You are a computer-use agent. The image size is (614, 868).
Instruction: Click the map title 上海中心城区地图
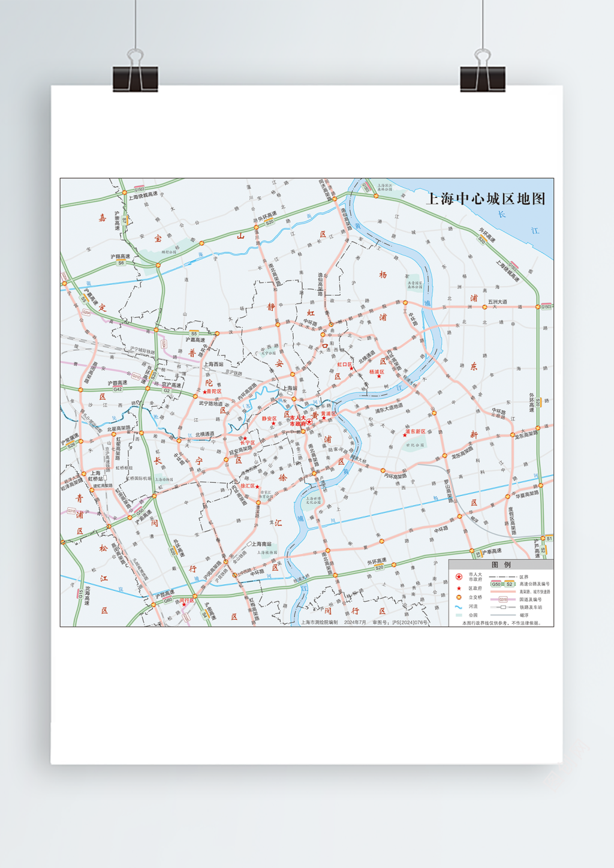click(486, 199)
